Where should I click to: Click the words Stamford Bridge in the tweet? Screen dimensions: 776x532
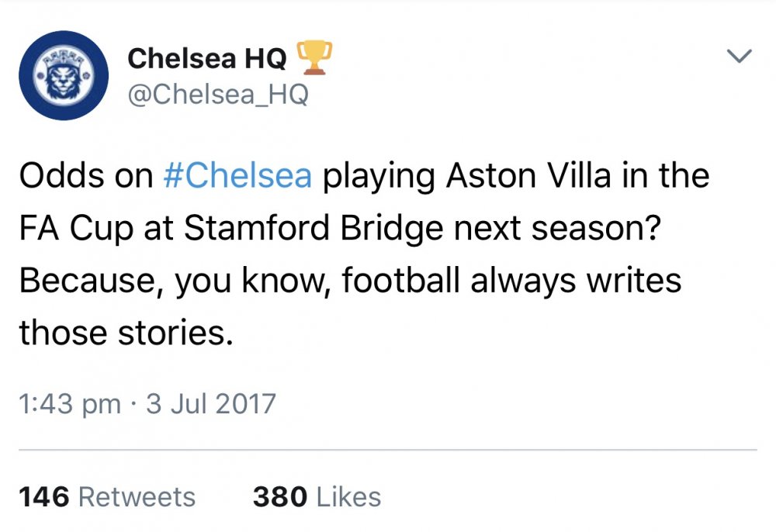[x=313, y=229]
